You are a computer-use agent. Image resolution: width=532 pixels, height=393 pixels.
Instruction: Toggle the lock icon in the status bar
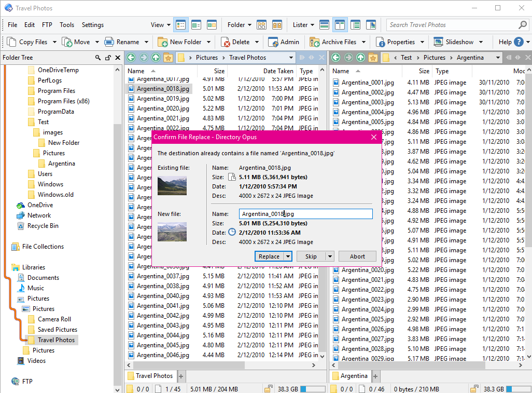(x=269, y=388)
